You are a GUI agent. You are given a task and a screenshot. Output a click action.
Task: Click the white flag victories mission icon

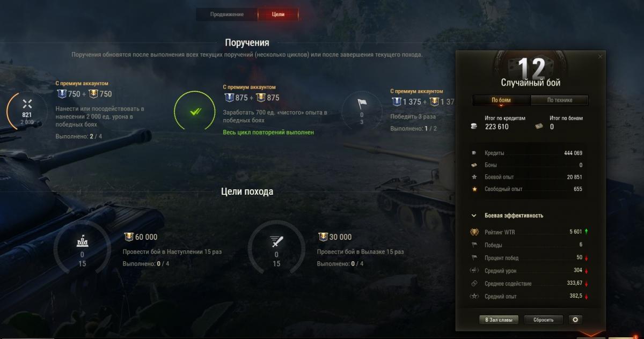(361, 104)
